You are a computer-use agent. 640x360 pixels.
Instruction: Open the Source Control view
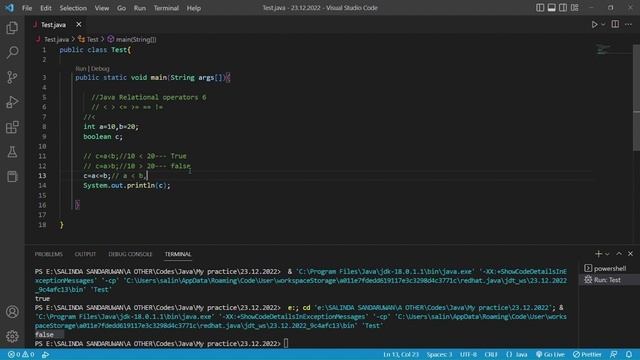(x=12, y=77)
